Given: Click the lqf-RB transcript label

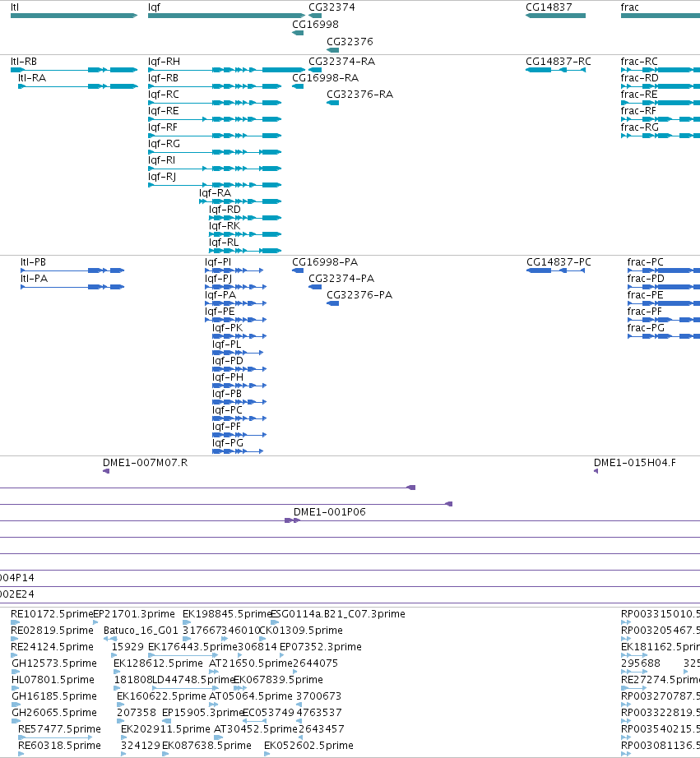Looking at the screenshot, I should pos(163,78).
